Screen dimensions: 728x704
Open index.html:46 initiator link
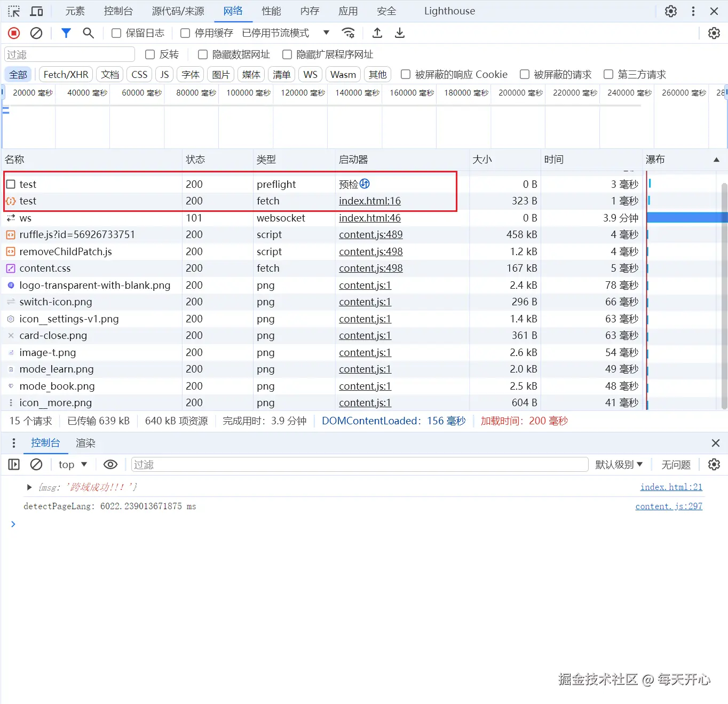[370, 218]
